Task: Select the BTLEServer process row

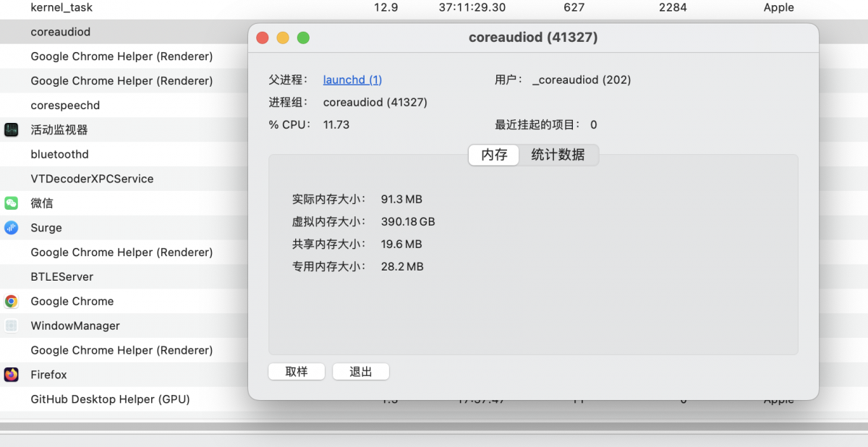Action: [x=61, y=277]
